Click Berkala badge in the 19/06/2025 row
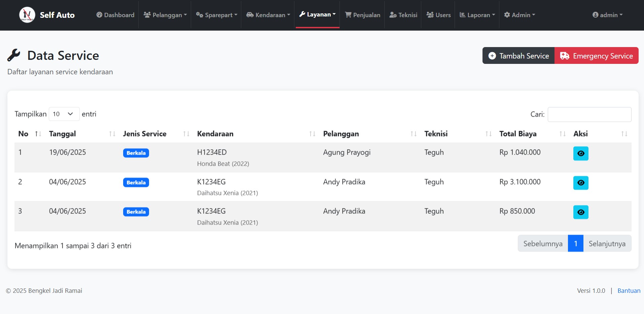 [136, 153]
